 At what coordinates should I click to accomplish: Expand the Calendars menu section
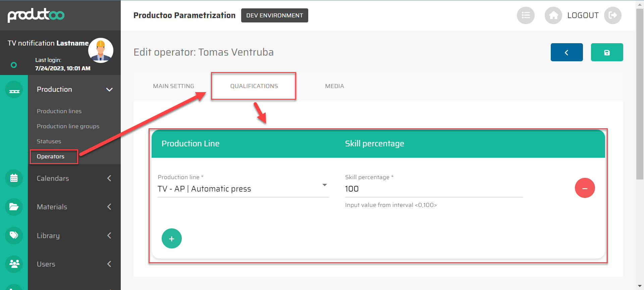point(109,178)
